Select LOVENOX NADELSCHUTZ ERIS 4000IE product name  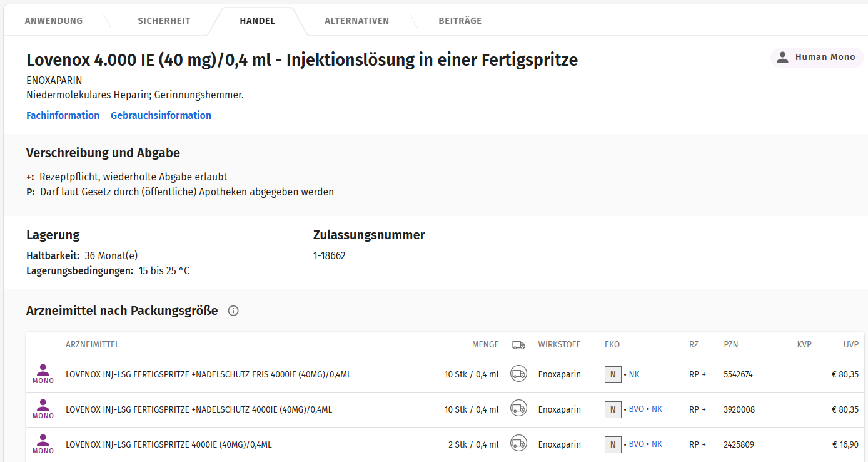click(208, 375)
